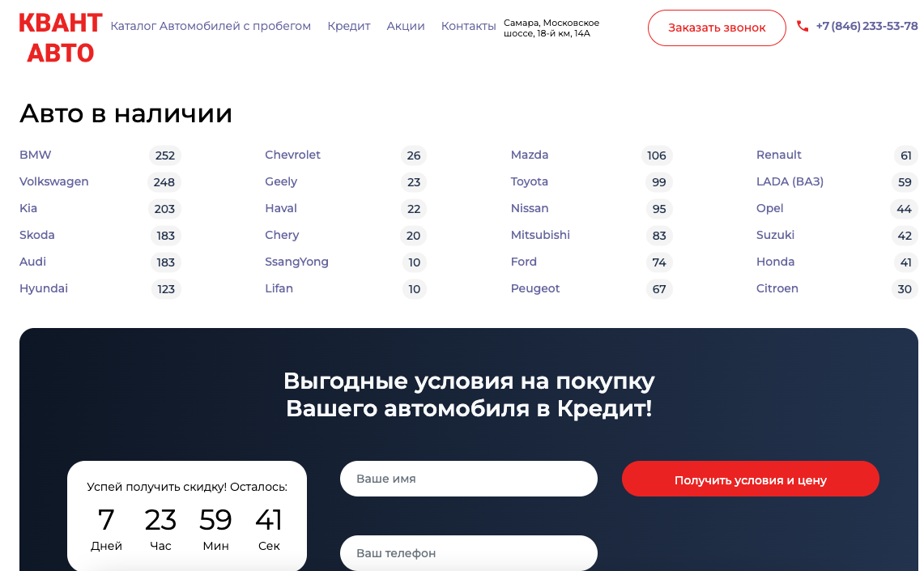Open the Nissan listings

[529, 208]
